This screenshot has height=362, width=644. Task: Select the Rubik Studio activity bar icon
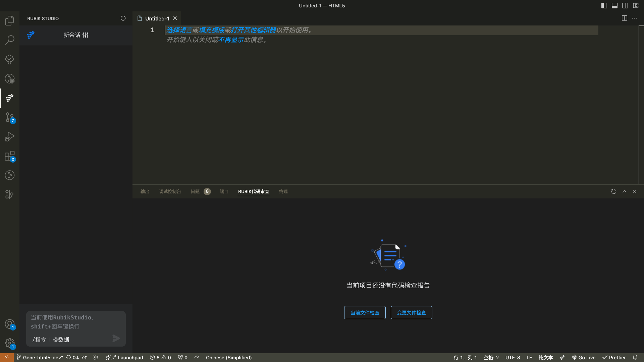pyautogui.click(x=10, y=98)
